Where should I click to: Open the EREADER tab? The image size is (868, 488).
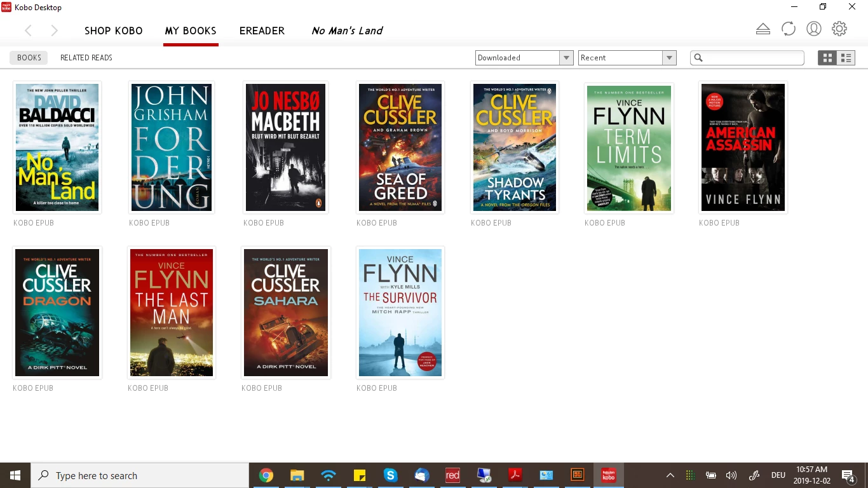[x=262, y=30]
